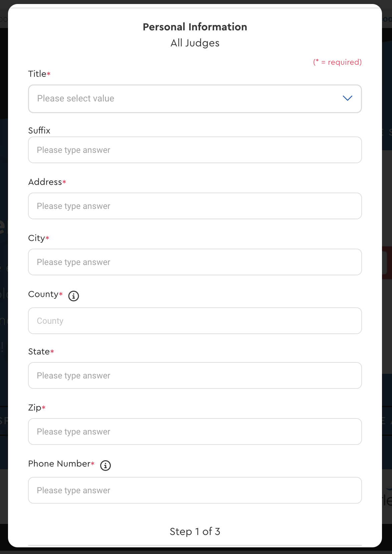The width and height of the screenshot is (392, 554).
Task: Click the Suffix field label
Action: [x=39, y=130]
